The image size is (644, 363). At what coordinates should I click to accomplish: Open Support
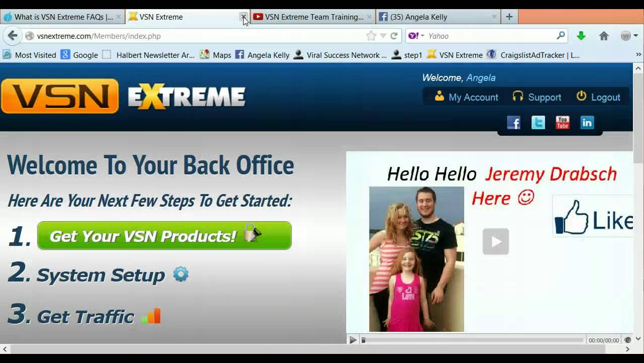[537, 97]
